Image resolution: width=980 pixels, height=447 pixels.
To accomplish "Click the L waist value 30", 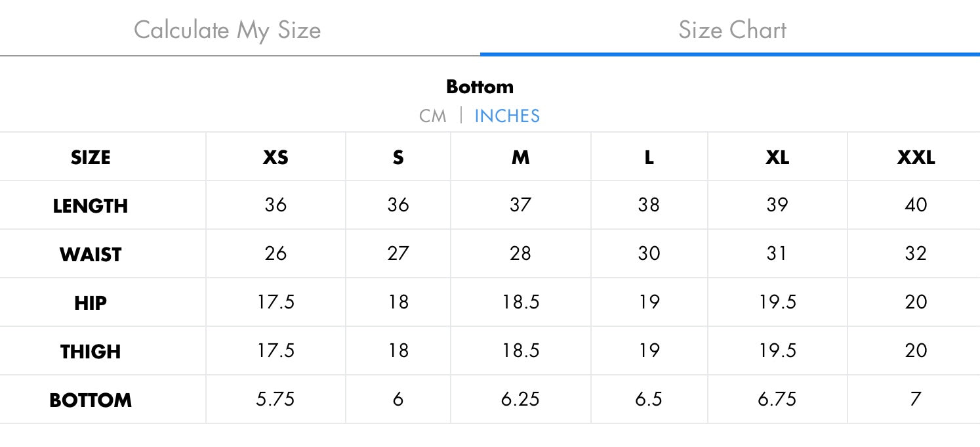I will pos(649,253).
